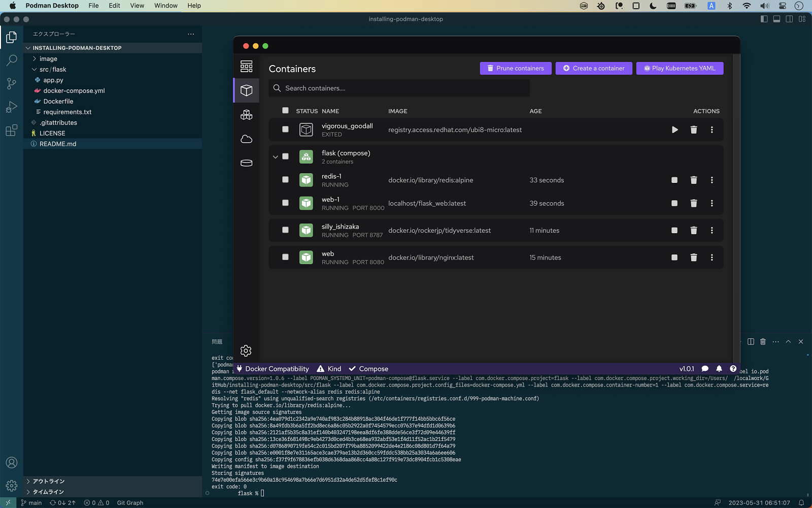The image size is (812, 508).
Task: Expand the Outline section
Action: click(x=112, y=481)
